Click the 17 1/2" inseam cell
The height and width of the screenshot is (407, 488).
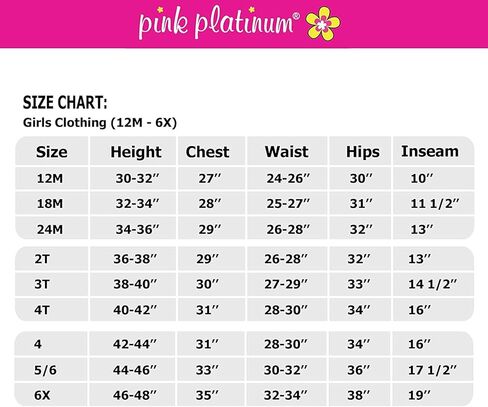[x=432, y=370]
